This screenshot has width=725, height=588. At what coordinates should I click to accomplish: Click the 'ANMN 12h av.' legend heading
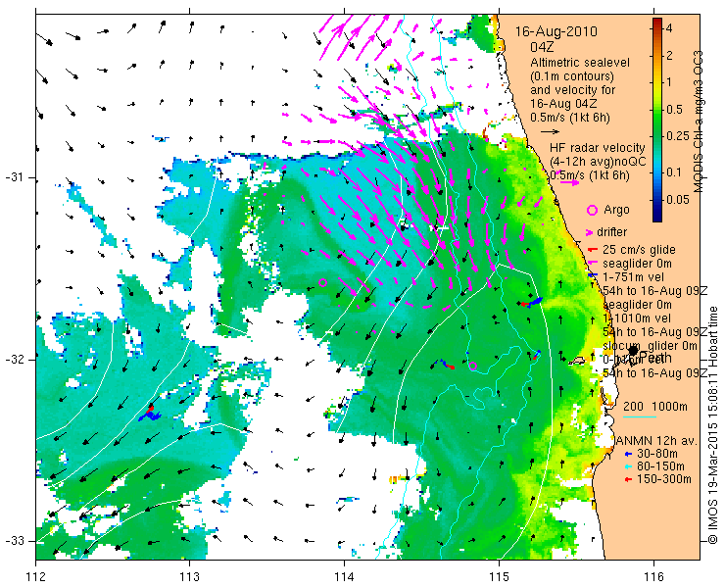(657, 440)
